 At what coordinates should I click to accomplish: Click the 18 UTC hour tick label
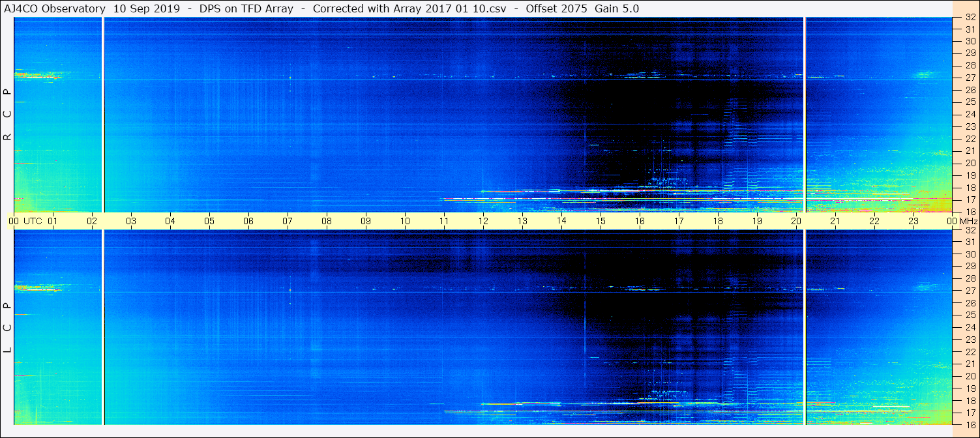point(718,221)
